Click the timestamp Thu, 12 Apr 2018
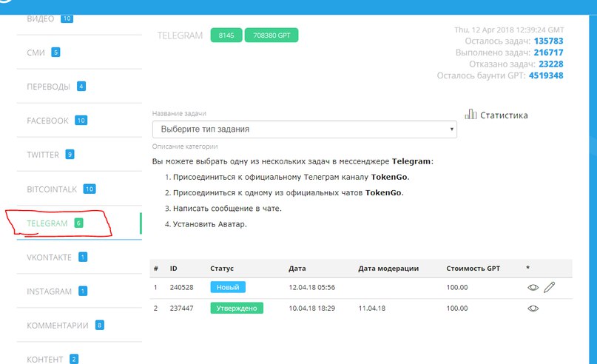This screenshot has width=597, height=364. click(509, 30)
